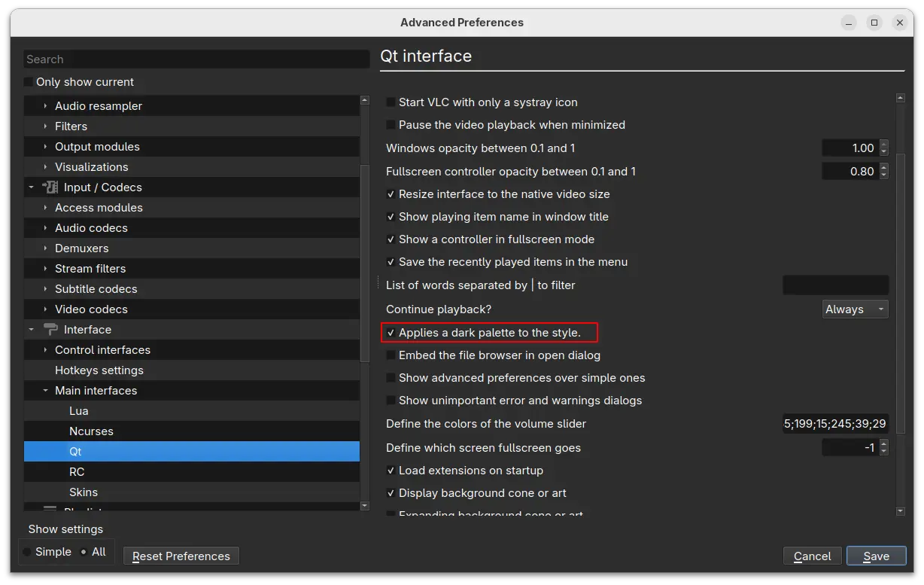The width and height of the screenshot is (924, 585).
Task: Increase fullscreen screen number with up arrow
Action: pyautogui.click(x=883, y=443)
